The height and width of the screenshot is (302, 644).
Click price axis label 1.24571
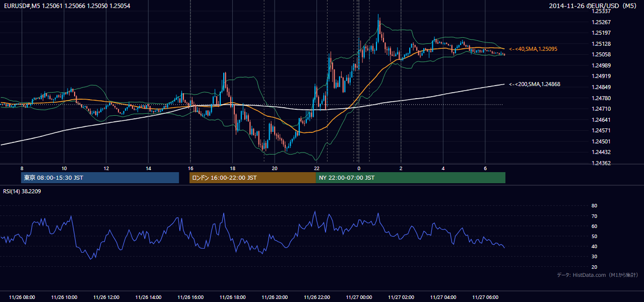601,130
